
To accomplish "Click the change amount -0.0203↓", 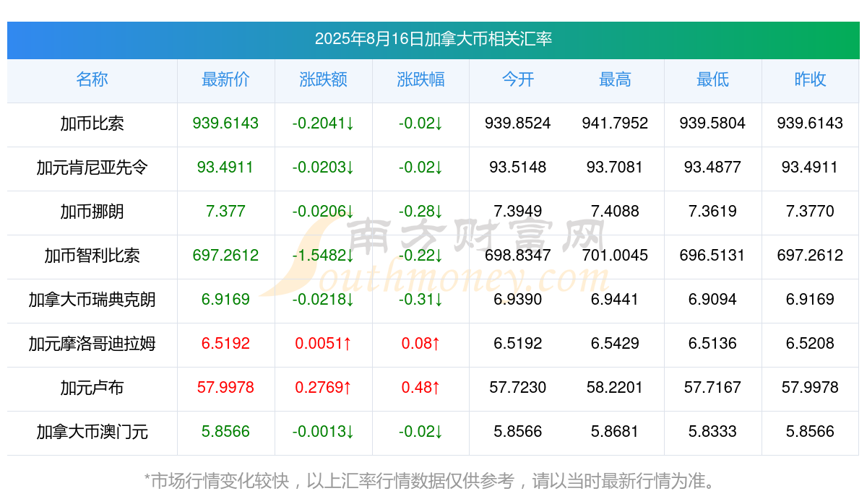I will pyautogui.click(x=323, y=168).
